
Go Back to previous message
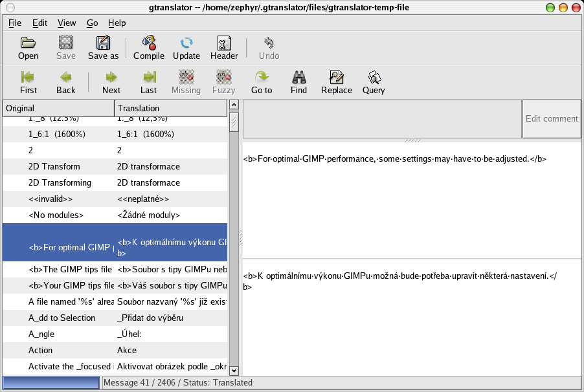[x=65, y=82]
